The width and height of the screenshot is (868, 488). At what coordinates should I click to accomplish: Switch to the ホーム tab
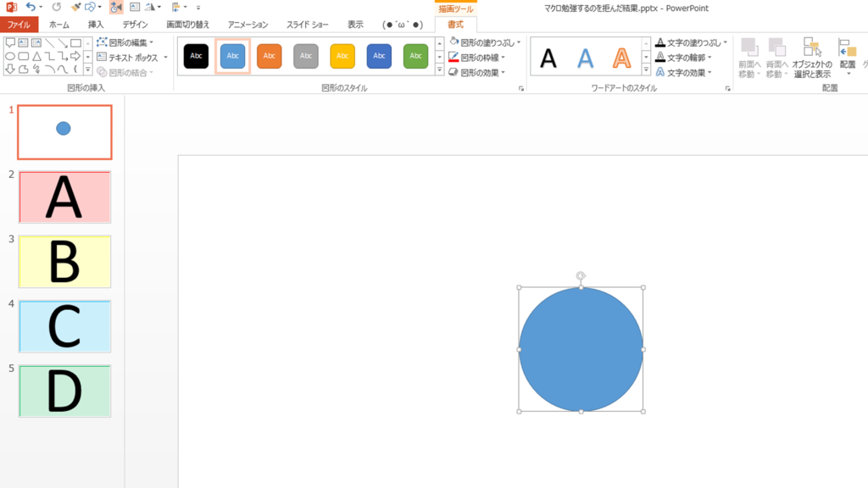59,25
